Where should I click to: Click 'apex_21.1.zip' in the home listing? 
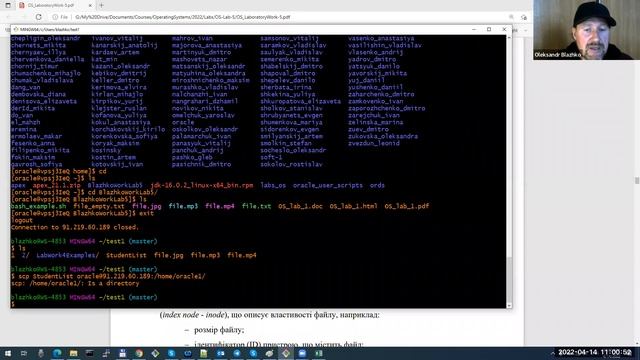[x=57, y=185]
